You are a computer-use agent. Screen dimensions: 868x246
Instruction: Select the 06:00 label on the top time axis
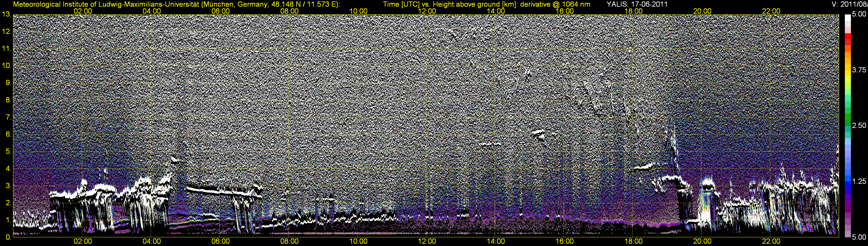point(220,11)
